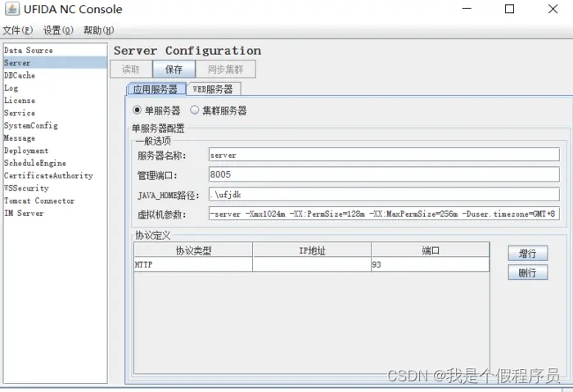Open the 设置(O) menu
The height and width of the screenshot is (392, 573).
coord(58,30)
